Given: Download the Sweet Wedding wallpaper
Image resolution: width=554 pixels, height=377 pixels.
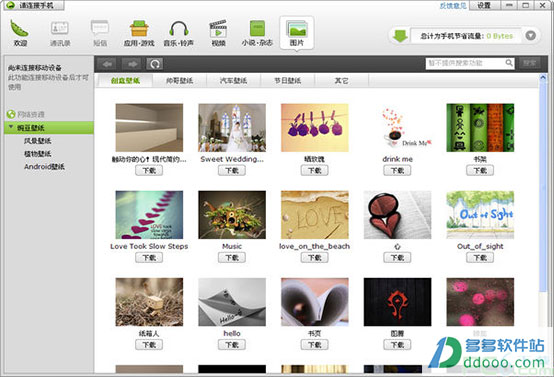Looking at the screenshot, I should coord(232,171).
